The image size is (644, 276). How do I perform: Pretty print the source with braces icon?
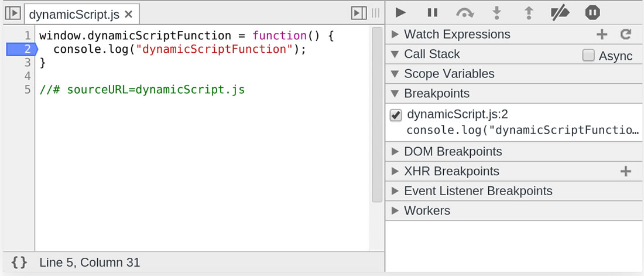(x=19, y=263)
